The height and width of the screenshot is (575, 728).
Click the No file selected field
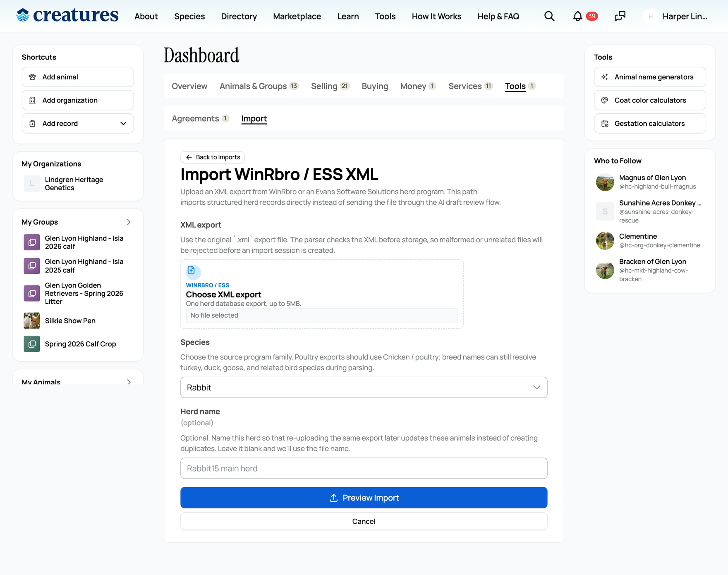point(322,316)
